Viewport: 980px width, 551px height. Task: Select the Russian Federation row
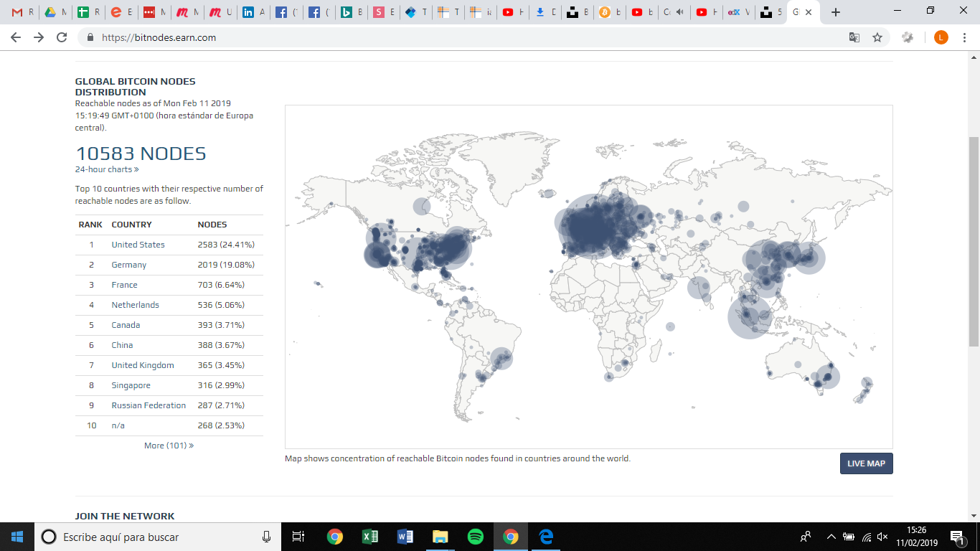coord(169,405)
